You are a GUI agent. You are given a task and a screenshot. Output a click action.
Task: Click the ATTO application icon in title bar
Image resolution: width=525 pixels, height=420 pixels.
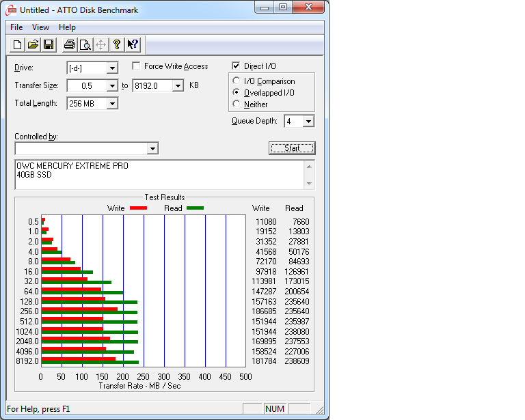(x=12, y=10)
